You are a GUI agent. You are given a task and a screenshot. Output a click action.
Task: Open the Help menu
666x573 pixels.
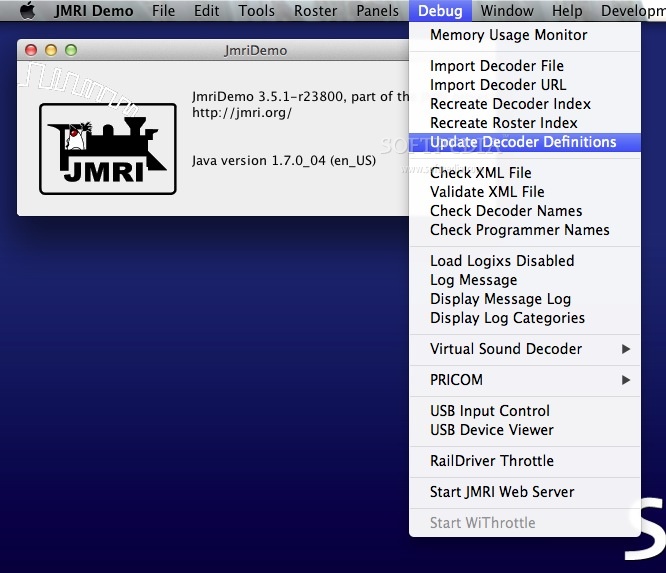click(x=567, y=11)
